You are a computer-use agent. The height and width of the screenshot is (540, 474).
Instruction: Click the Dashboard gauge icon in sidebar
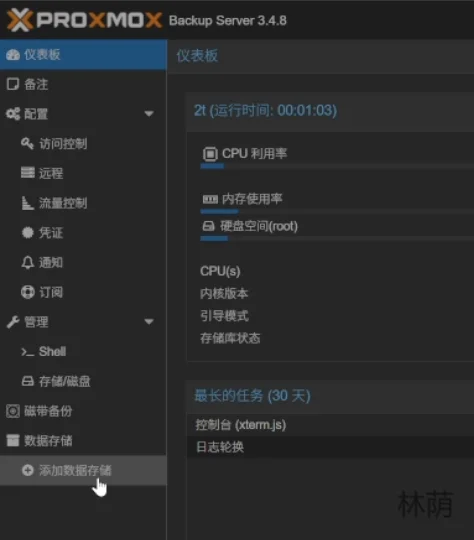pos(13,55)
